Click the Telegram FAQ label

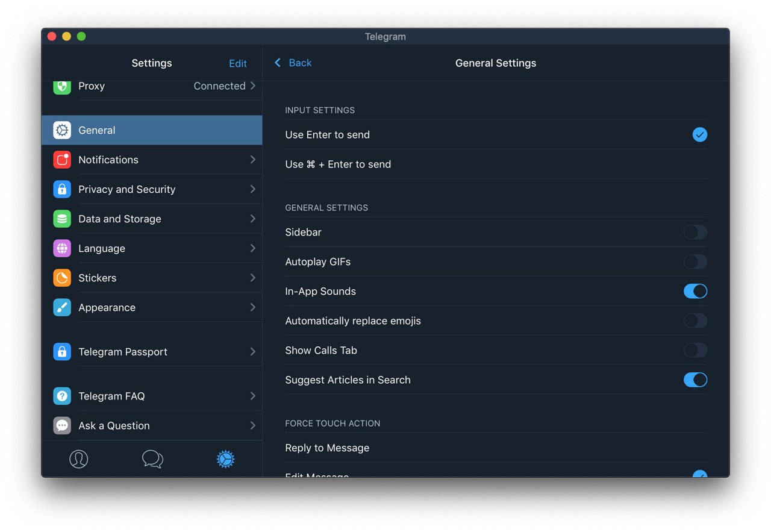pyautogui.click(x=111, y=396)
